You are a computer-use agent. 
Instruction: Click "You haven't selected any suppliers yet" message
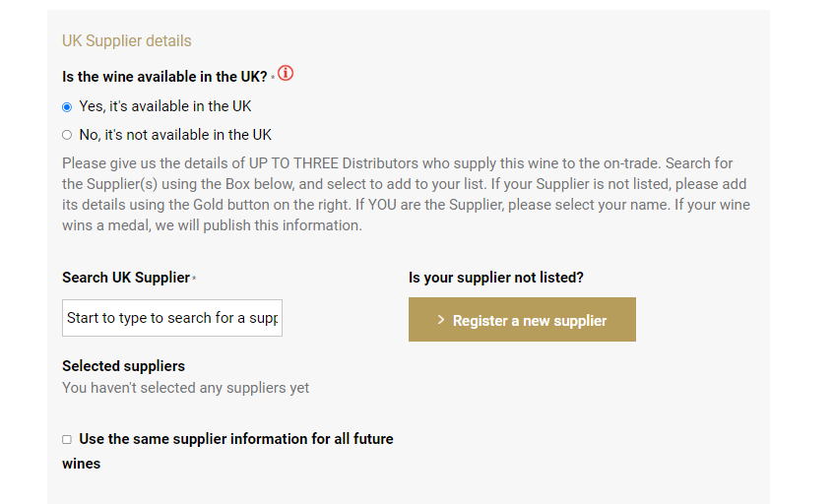coord(186,388)
